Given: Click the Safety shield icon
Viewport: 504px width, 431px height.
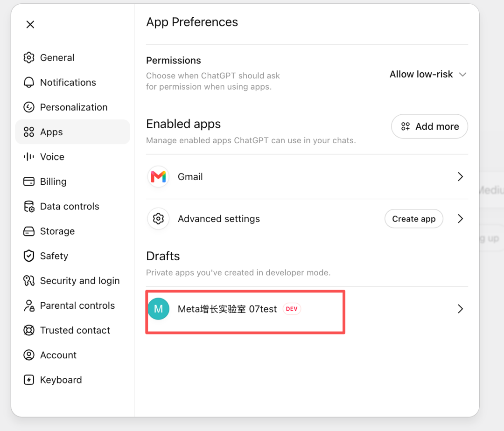Looking at the screenshot, I should [x=29, y=256].
